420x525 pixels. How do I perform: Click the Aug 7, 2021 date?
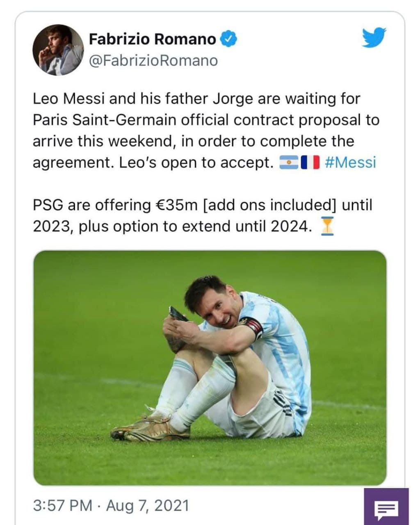[x=148, y=505]
